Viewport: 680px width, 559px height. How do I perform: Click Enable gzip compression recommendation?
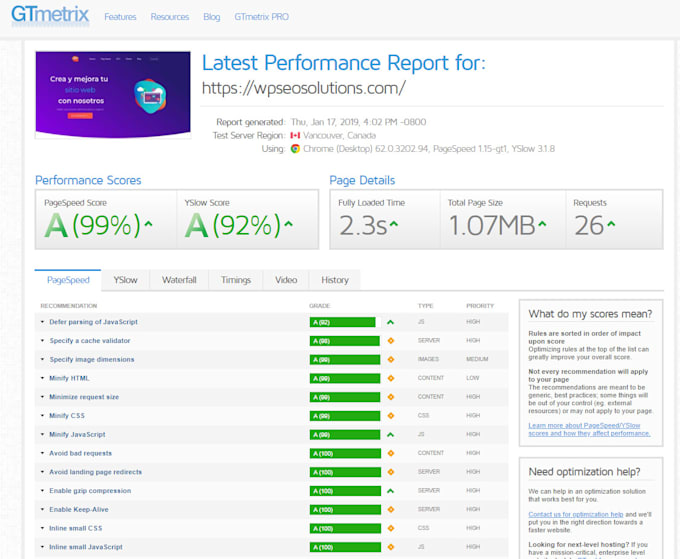coord(90,490)
